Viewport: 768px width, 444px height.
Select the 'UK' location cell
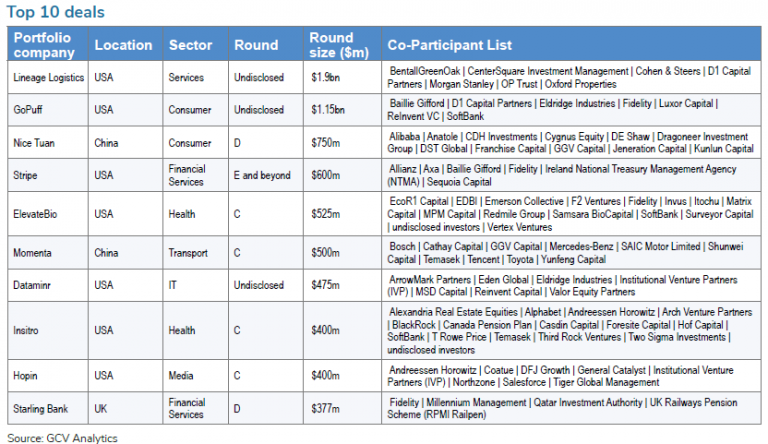100,408
